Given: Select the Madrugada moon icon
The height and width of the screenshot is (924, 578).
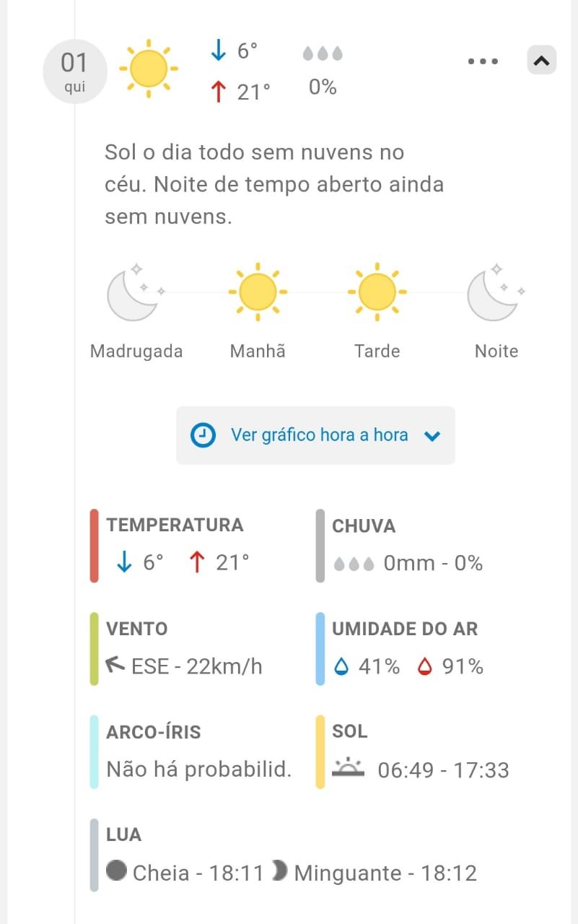Looking at the screenshot, I should (x=136, y=293).
